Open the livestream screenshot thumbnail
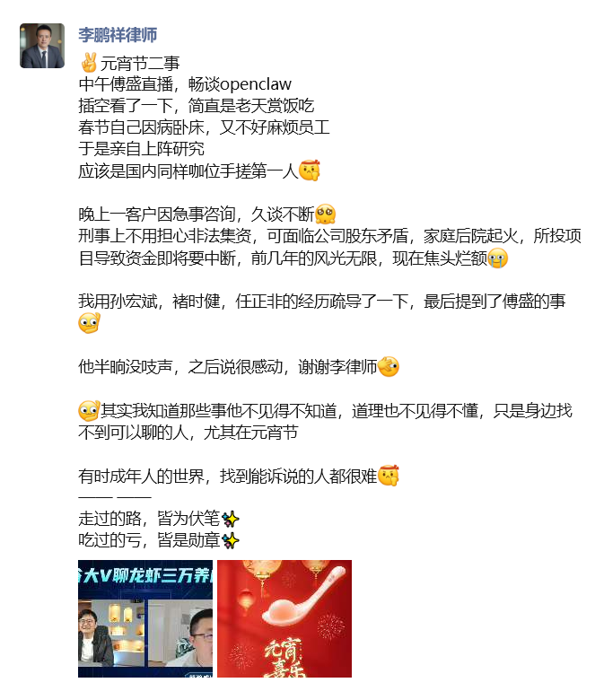 [145, 618]
